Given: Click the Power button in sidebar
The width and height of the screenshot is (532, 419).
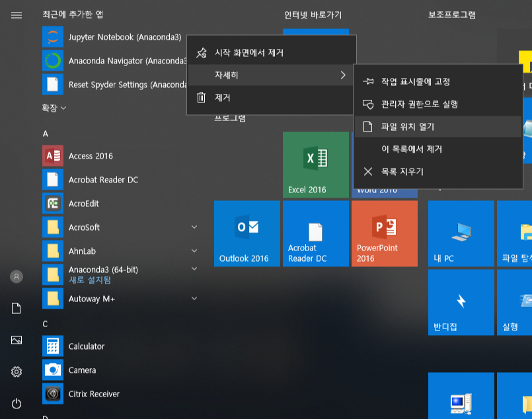Looking at the screenshot, I should (x=17, y=404).
